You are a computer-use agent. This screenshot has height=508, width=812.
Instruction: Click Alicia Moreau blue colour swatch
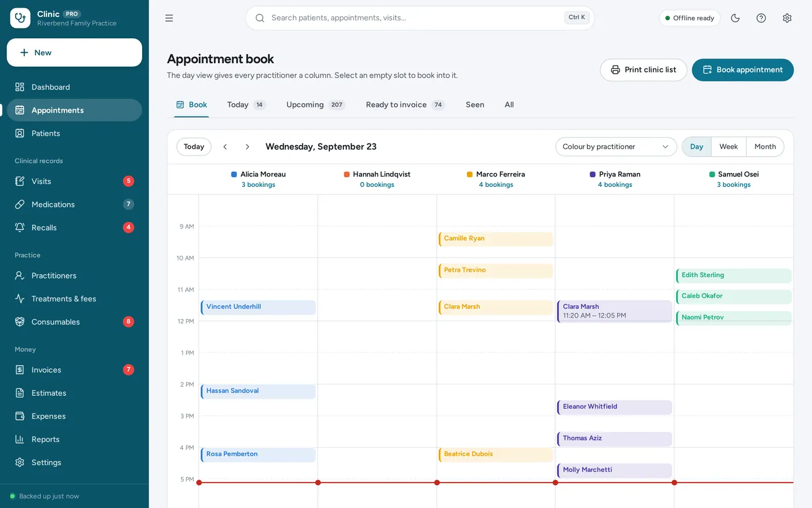click(234, 174)
